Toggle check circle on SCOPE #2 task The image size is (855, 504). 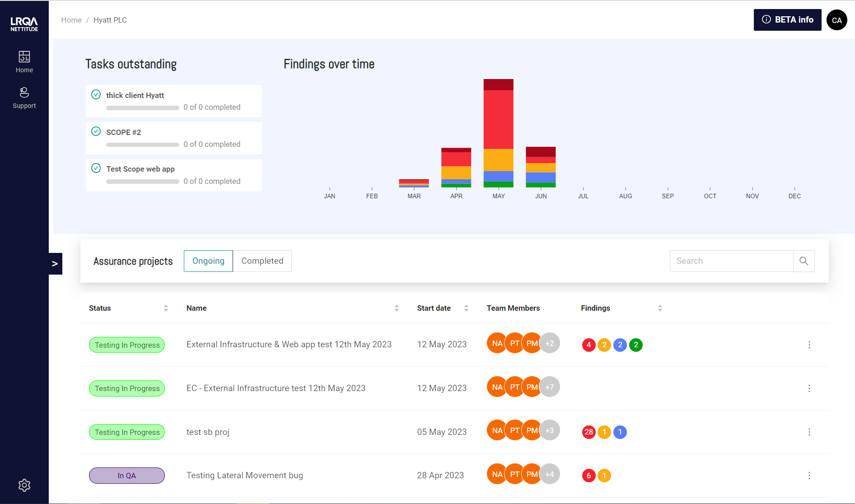click(96, 131)
